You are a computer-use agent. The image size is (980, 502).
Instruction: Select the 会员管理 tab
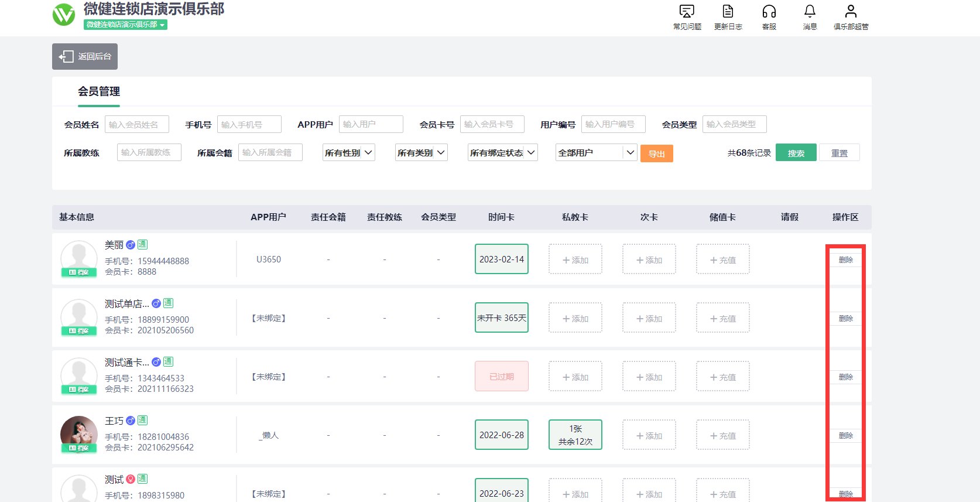tap(99, 92)
